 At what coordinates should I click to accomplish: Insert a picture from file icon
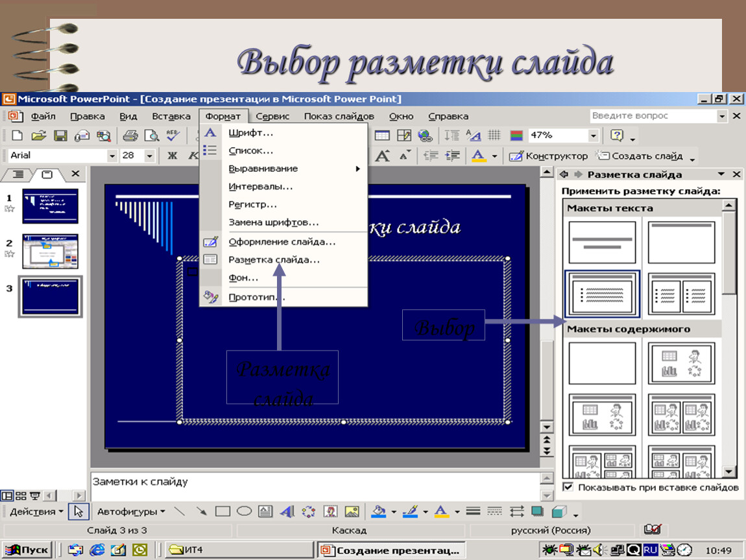[352, 511]
